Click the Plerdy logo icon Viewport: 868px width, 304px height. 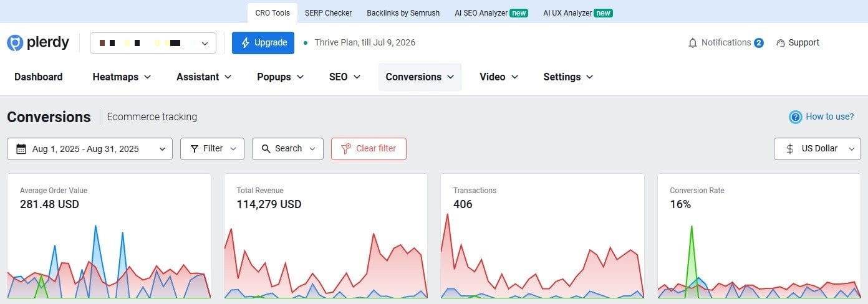[x=15, y=43]
